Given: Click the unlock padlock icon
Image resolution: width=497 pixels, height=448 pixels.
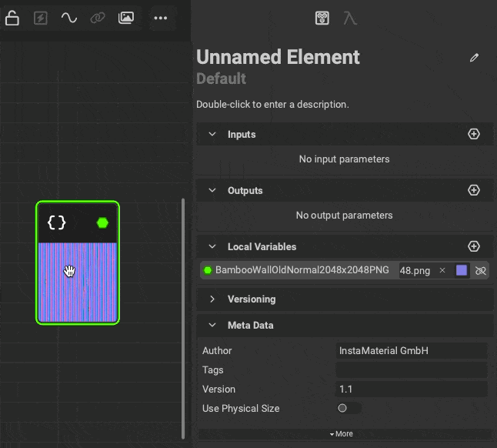Looking at the screenshot, I should coord(12,18).
